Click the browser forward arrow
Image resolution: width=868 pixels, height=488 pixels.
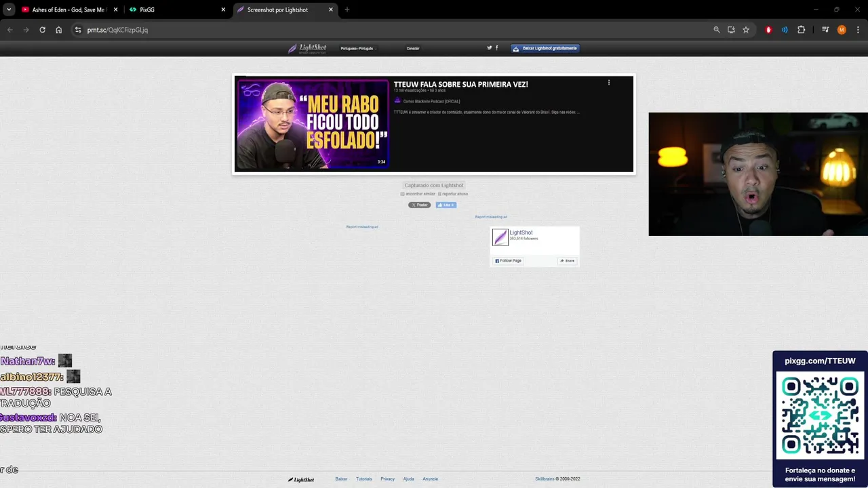pos(26,30)
